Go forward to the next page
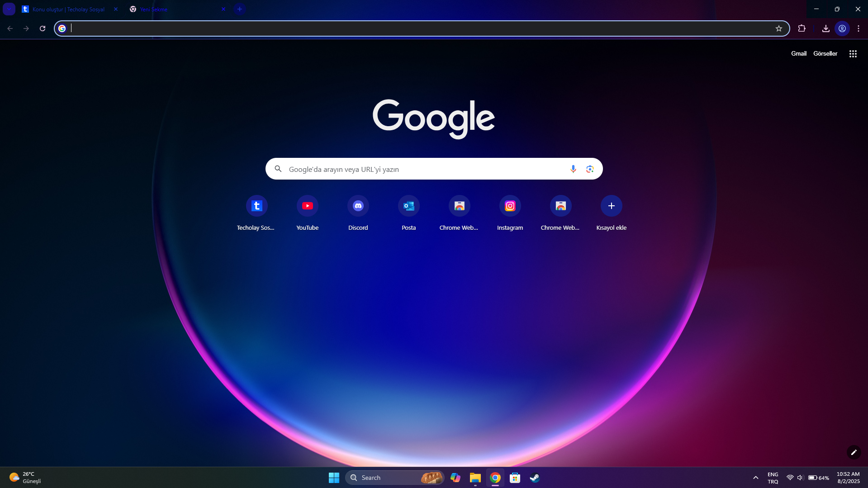The image size is (868, 488). coord(26,28)
